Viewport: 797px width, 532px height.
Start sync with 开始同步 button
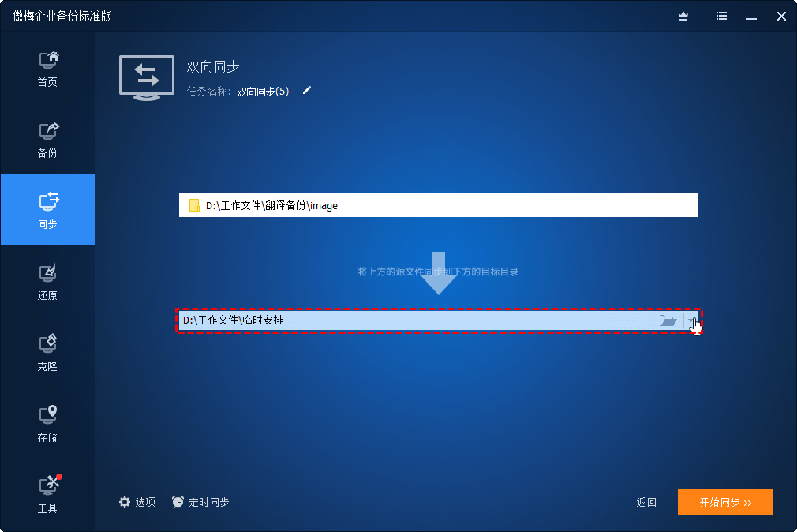pos(725,502)
